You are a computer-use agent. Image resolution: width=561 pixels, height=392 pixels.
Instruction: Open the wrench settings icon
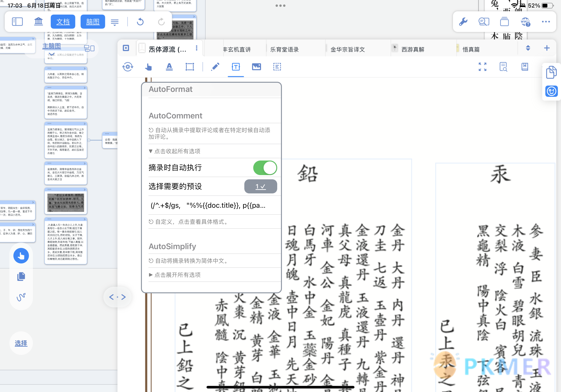(463, 22)
